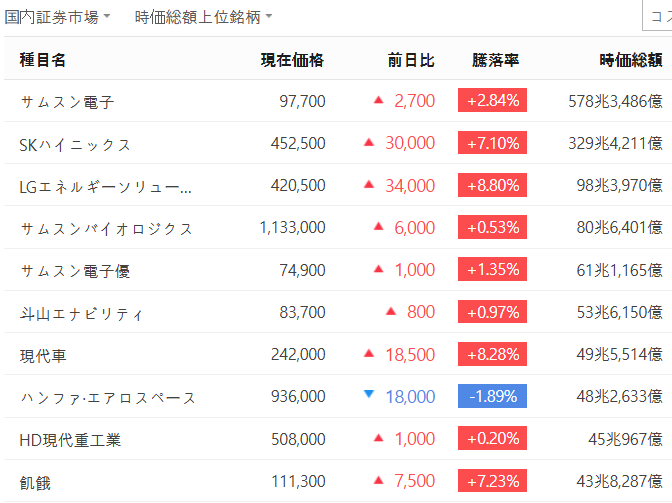Click the 種目名 column header
The height and width of the screenshot is (503, 672).
coord(42,60)
